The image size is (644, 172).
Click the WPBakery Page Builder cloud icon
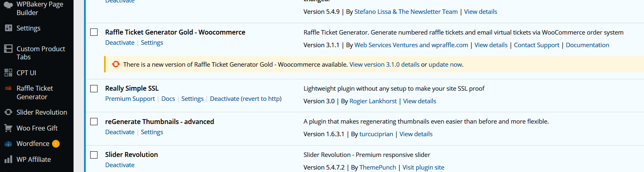click(x=8, y=5)
